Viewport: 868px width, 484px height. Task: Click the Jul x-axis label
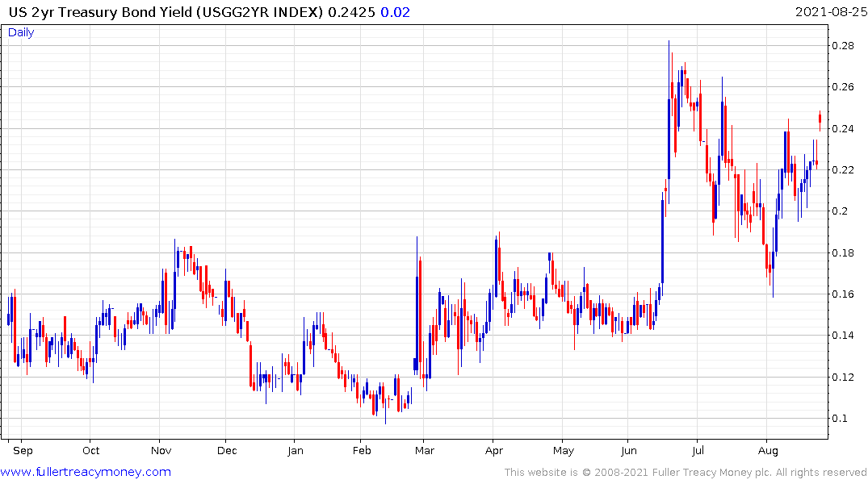click(698, 451)
